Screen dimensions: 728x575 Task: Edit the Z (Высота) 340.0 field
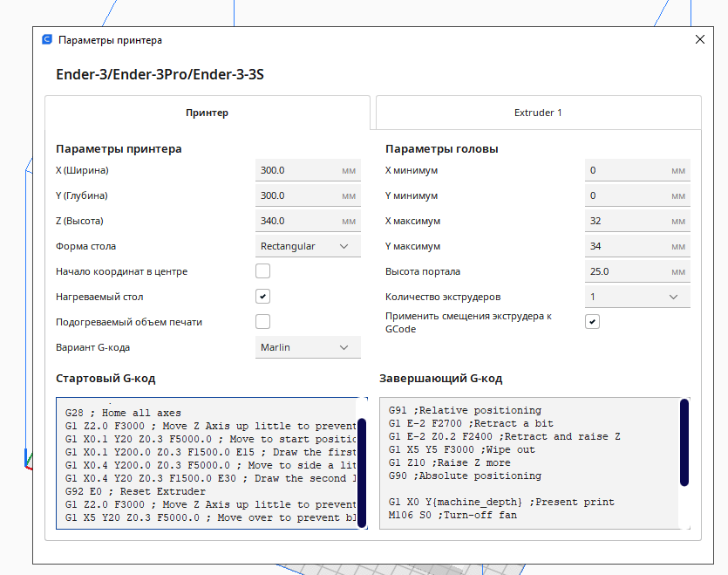[308, 221]
